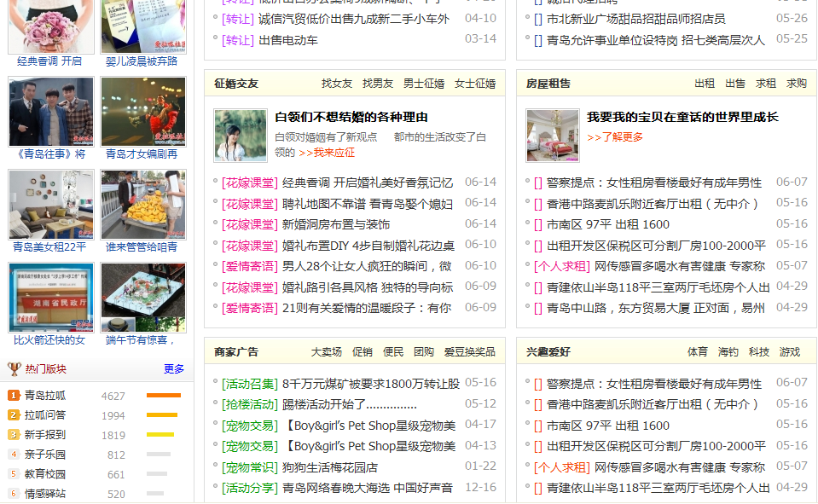Viewport: 818px width, 504px height.
Task: Open post 青岛中山路，东方贸易大厦
Action: tap(656, 308)
